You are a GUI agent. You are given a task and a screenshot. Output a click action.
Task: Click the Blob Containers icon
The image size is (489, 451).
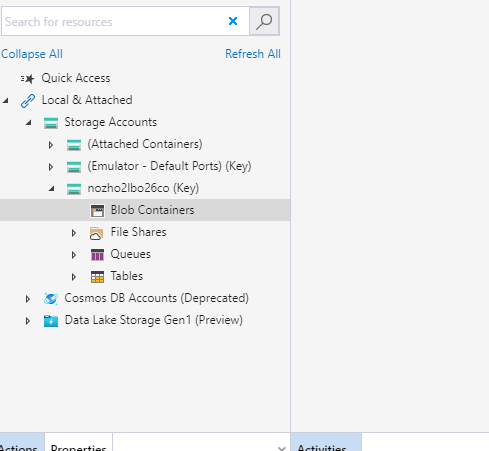coord(97,211)
